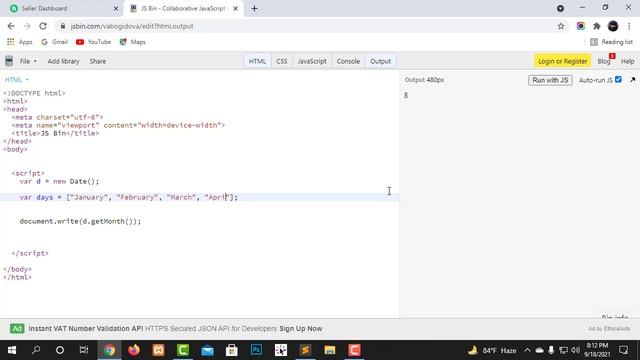Click the code line with document.write
This screenshot has height=360, width=640.
click(x=80, y=221)
